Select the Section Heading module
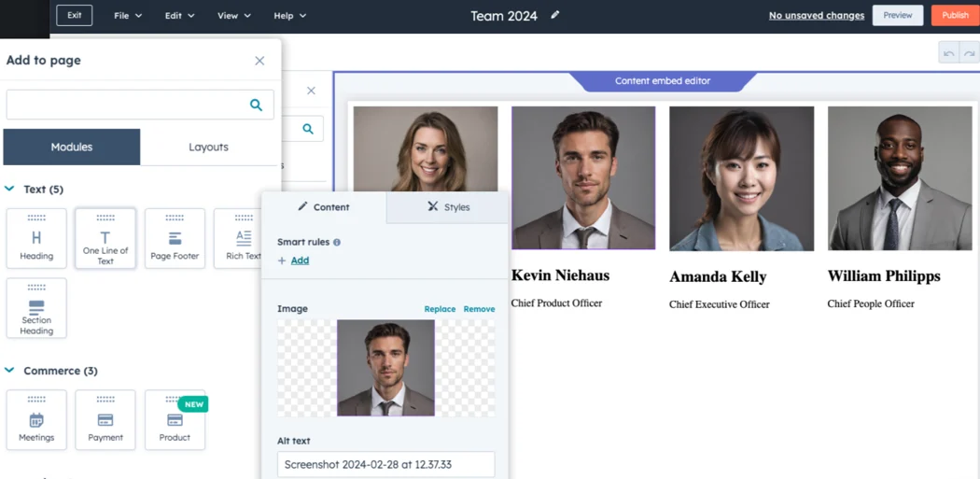This screenshot has width=980, height=479. point(36,308)
